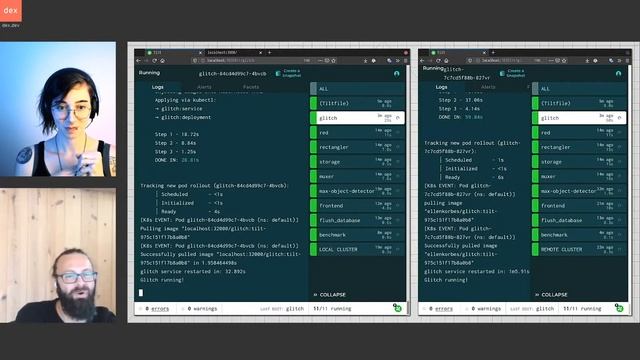The width and height of the screenshot is (640, 360).
Task: Click last edit glitch in left status bar
Action: [282, 309]
